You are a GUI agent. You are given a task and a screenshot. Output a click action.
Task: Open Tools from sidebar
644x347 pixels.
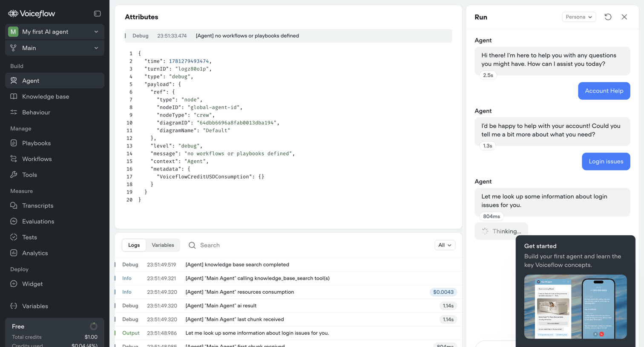pyautogui.click(x=29, y=175)
